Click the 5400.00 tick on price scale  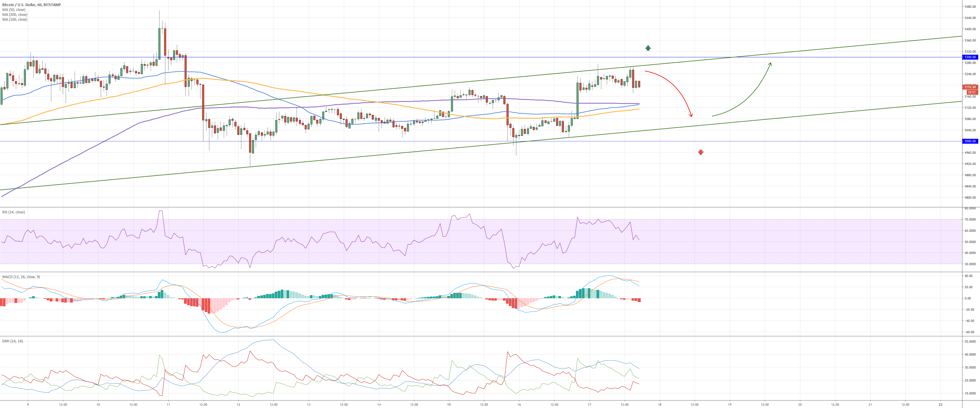pos(970,29)
